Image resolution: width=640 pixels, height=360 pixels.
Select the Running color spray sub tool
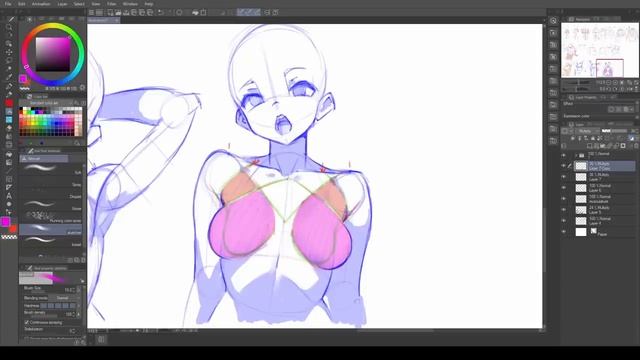51,217
